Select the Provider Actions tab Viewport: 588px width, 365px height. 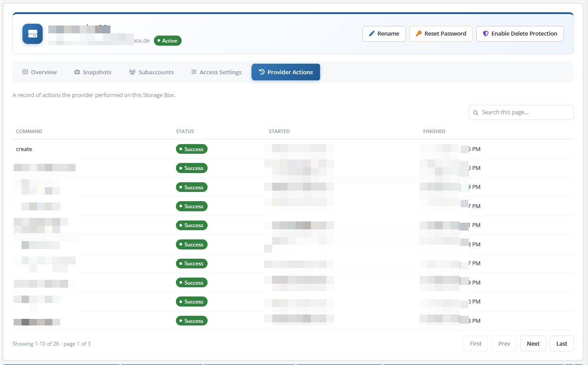tap(286, 72)
